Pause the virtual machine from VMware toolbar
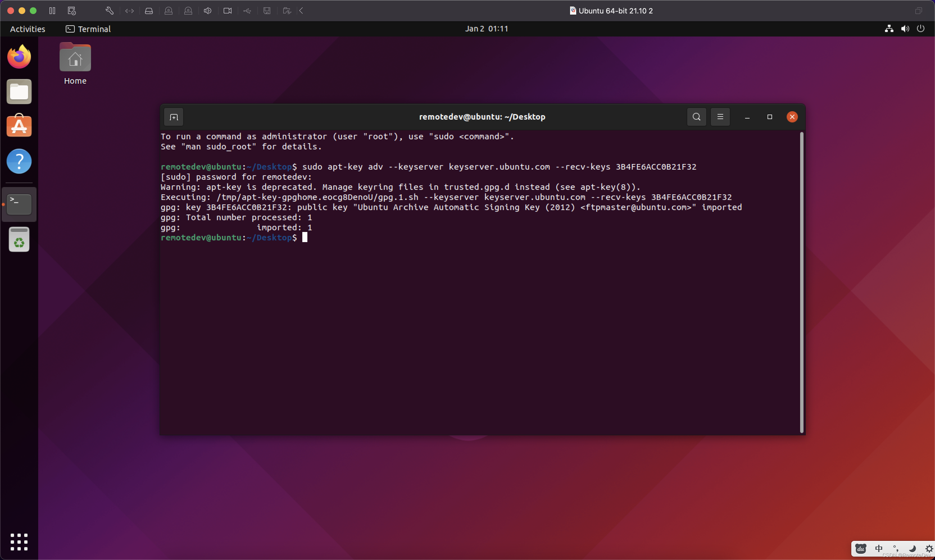The width and height of the screenshot is (935, 560). 52,11
